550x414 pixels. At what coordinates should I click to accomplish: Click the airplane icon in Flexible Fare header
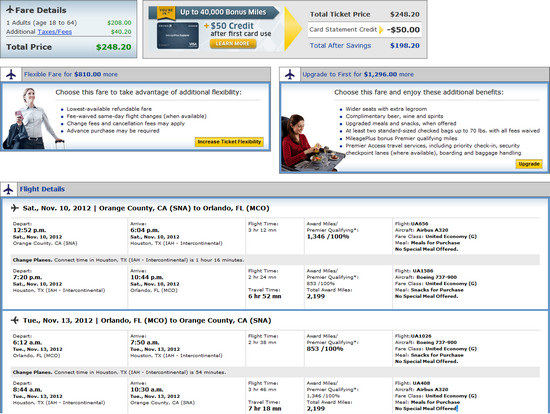11,74
